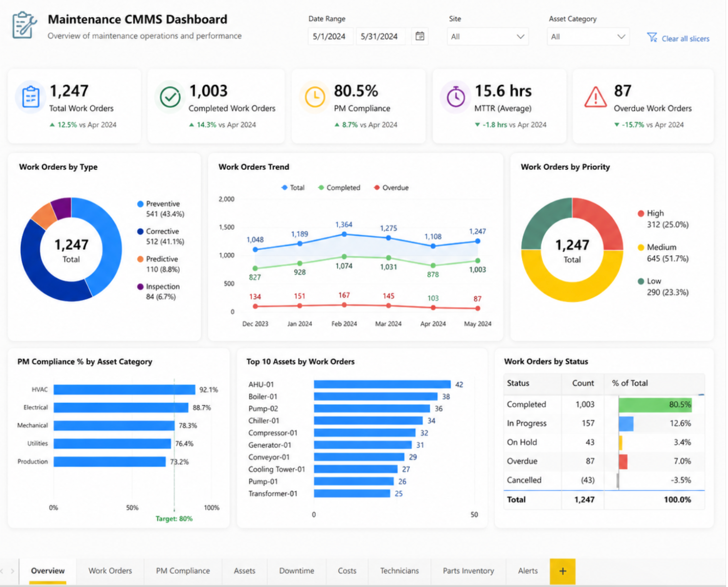Click the In Progress status row label
The image size is (728, 587).
click(x=527, y=424)
